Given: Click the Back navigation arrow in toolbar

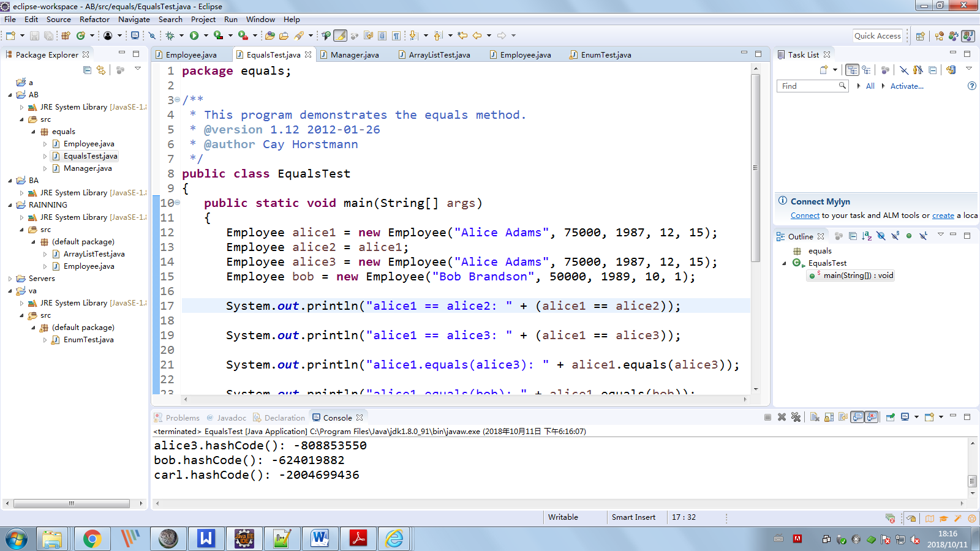Looking at the screenshot, I should click(477, 36).
